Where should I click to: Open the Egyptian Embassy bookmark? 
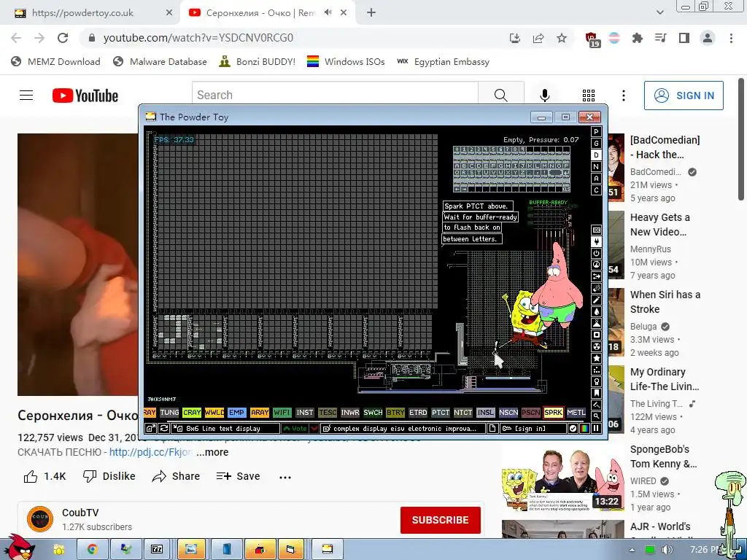[443, 61]
